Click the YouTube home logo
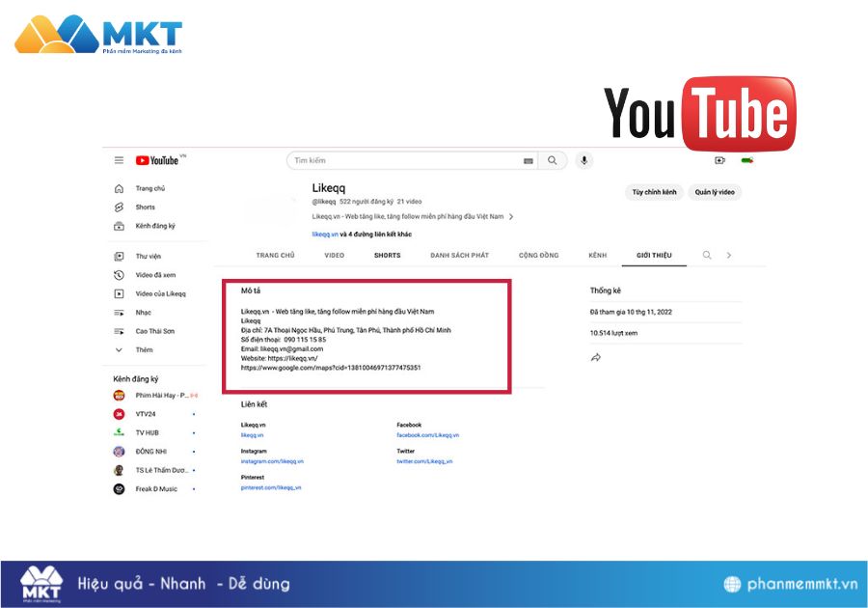Viewport: 868px width, 608px height. click(157, 160)
